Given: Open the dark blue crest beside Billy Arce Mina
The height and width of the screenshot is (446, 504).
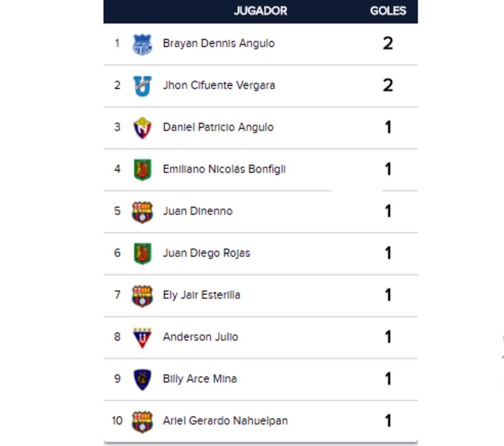Looking at the screenshot, I should click(142, 380).
